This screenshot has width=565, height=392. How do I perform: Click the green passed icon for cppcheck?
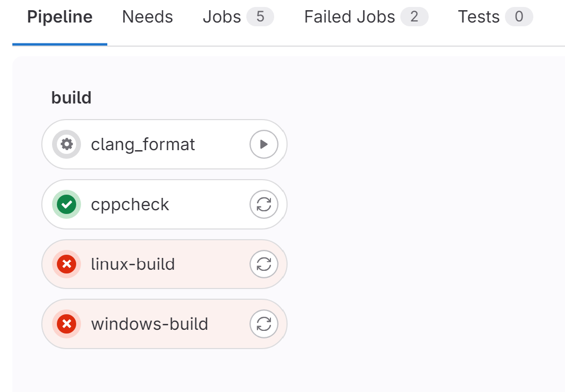(67, 204)
